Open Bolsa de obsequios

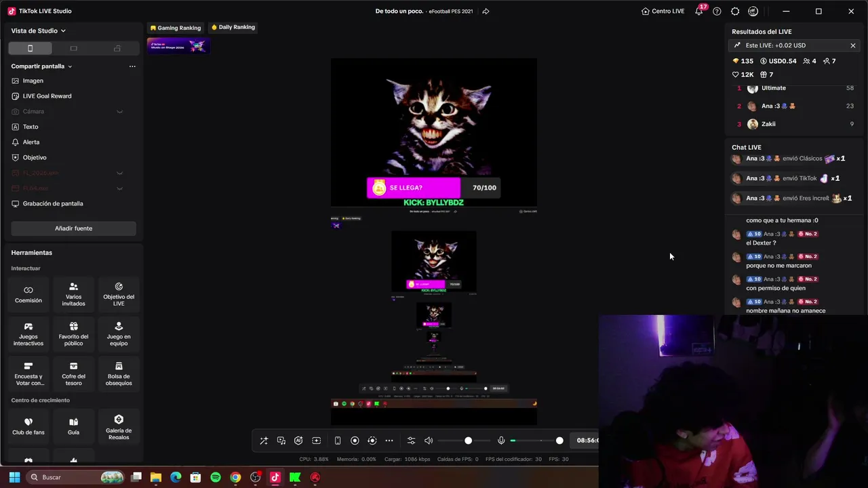point(119,374)
